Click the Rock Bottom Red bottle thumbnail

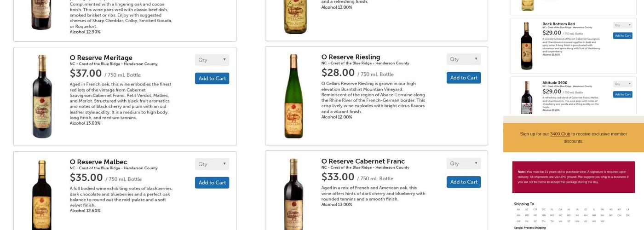click(527, 46)
